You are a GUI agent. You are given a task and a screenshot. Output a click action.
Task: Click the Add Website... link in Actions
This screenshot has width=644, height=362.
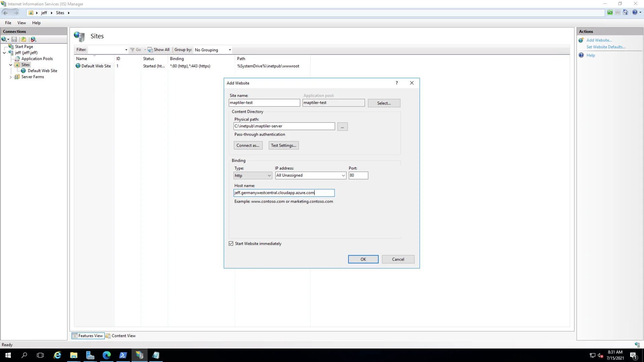599,40
